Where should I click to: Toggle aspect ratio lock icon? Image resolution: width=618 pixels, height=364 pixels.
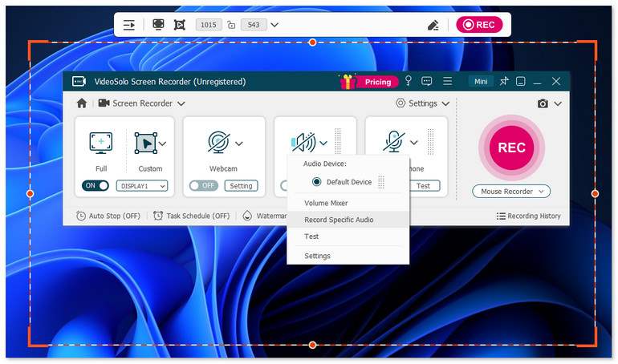coord(231,25)
